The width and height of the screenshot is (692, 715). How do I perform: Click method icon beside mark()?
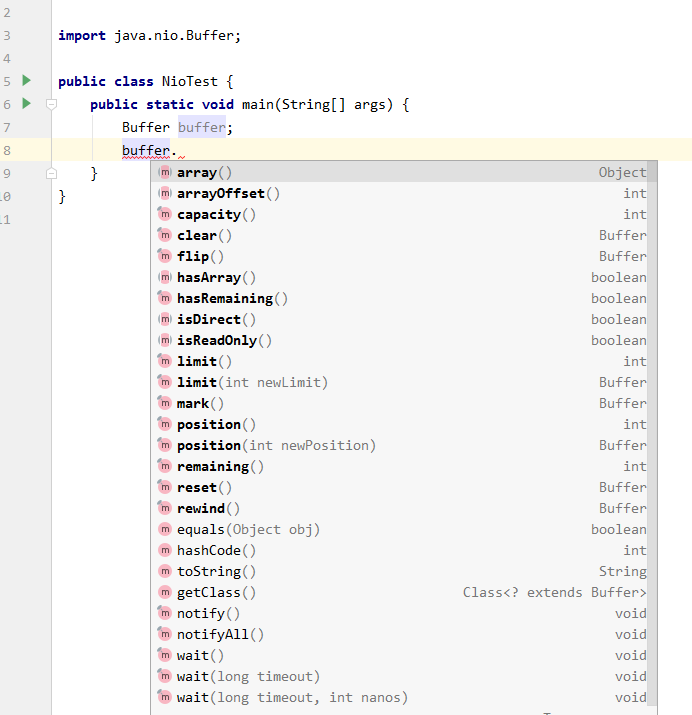click(x=165, y=403)
